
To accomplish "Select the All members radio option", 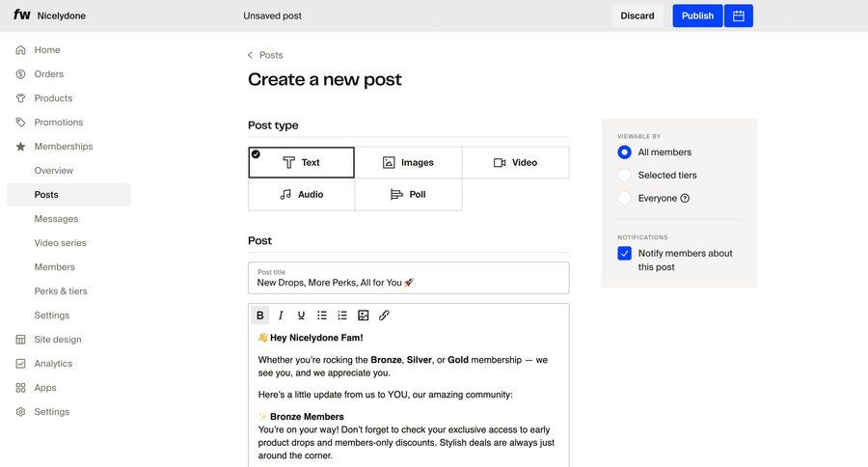I will pos(624,152).
